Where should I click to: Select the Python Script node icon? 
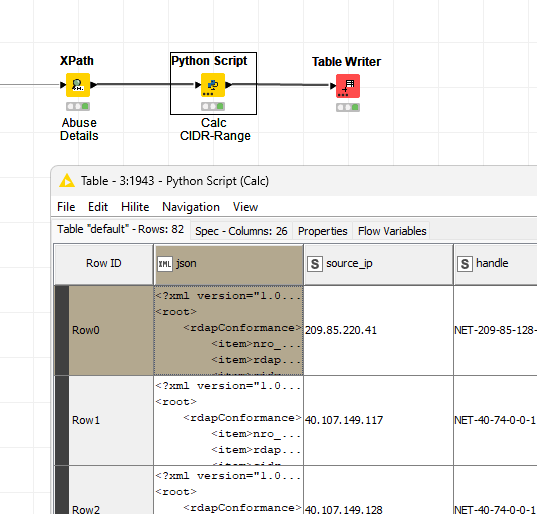(x=213, y=85)
